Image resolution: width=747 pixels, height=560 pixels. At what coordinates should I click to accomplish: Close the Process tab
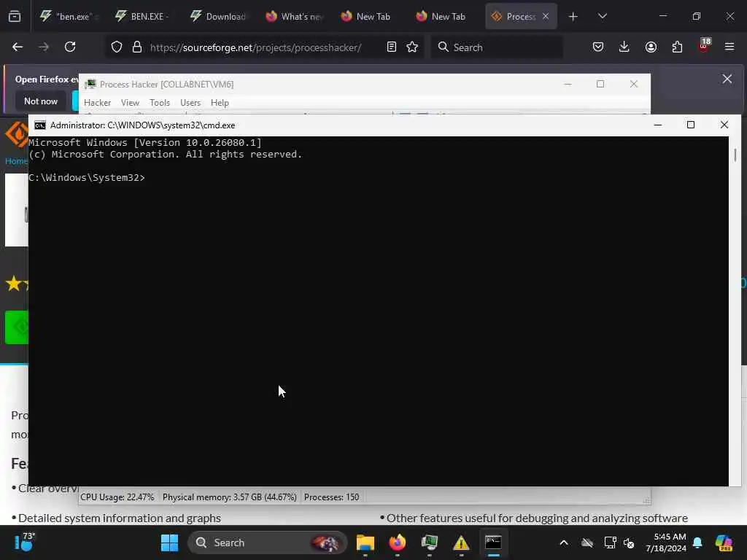coord(546,17)
